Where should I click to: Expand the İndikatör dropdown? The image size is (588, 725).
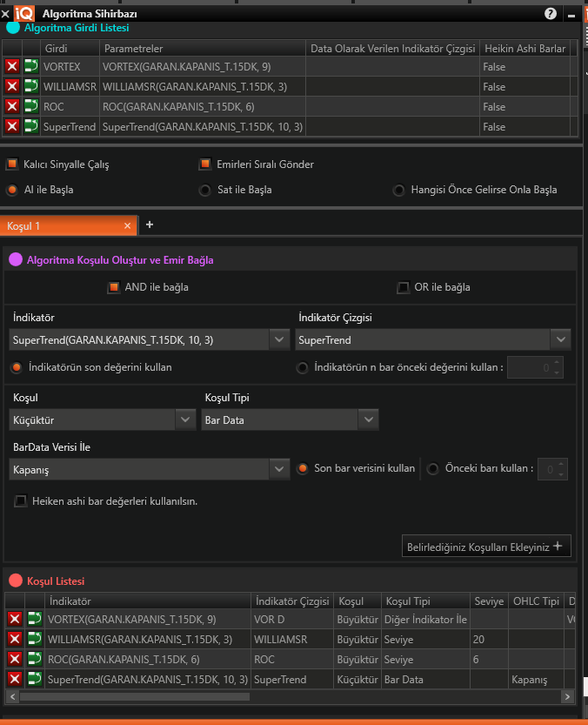278,339
